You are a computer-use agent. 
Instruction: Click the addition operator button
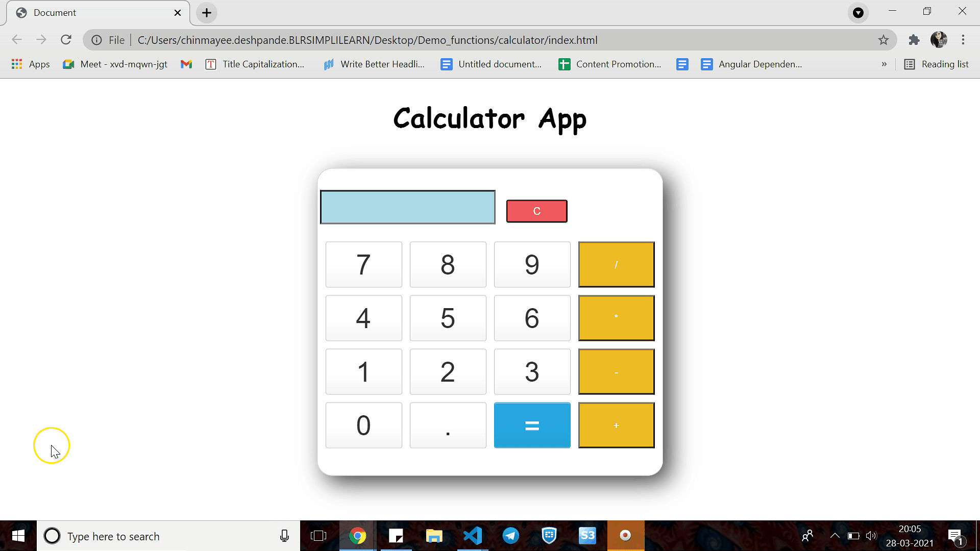coord(616,424)
